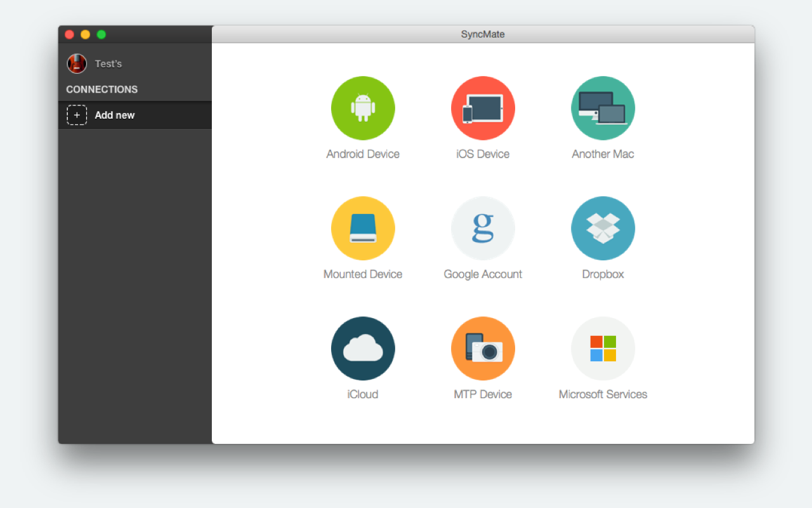
Task: Open the Mounted Device icon
Action: [363, 228]
